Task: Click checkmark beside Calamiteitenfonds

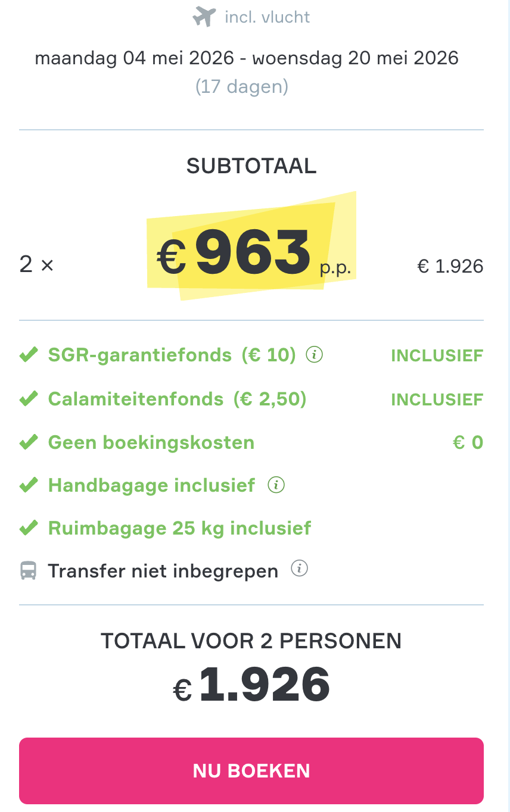Action: coord(28,399)
